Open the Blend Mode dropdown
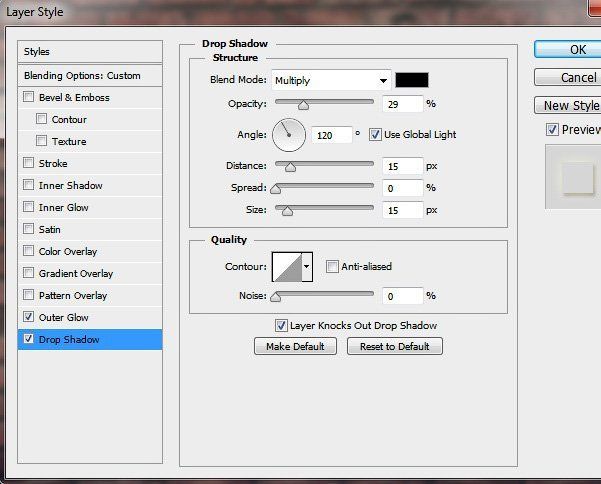Image resolution: width=601 pixels, height=484 pixels. coord(331,80)
